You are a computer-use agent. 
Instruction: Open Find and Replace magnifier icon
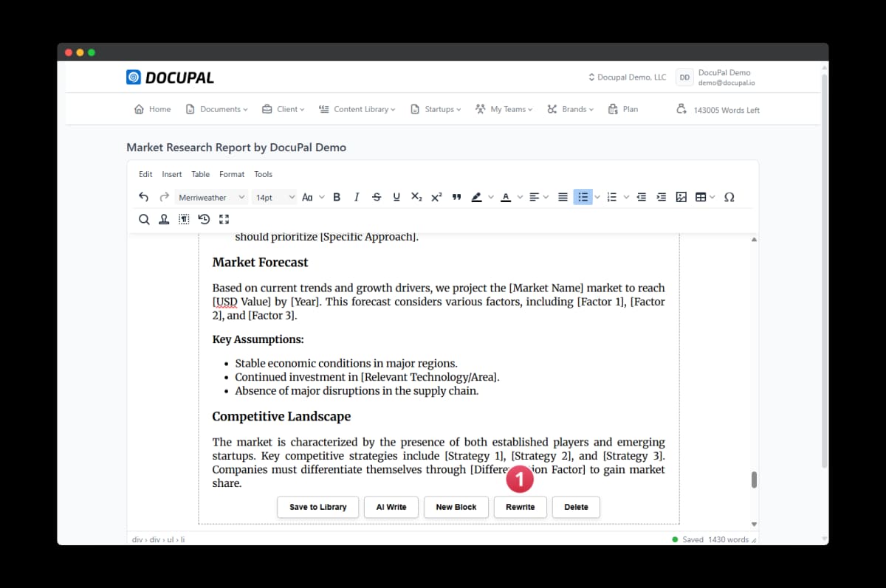coord(144,219)
